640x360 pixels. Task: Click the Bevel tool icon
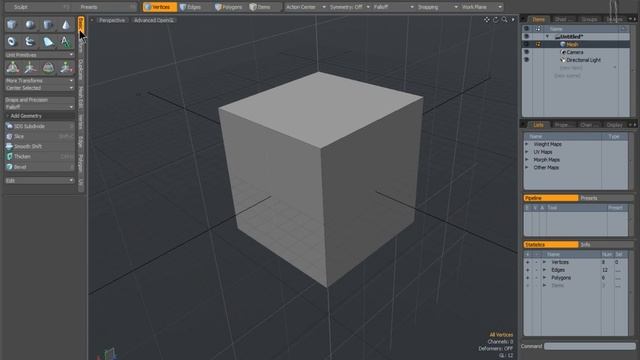click(x=9, y=167)
